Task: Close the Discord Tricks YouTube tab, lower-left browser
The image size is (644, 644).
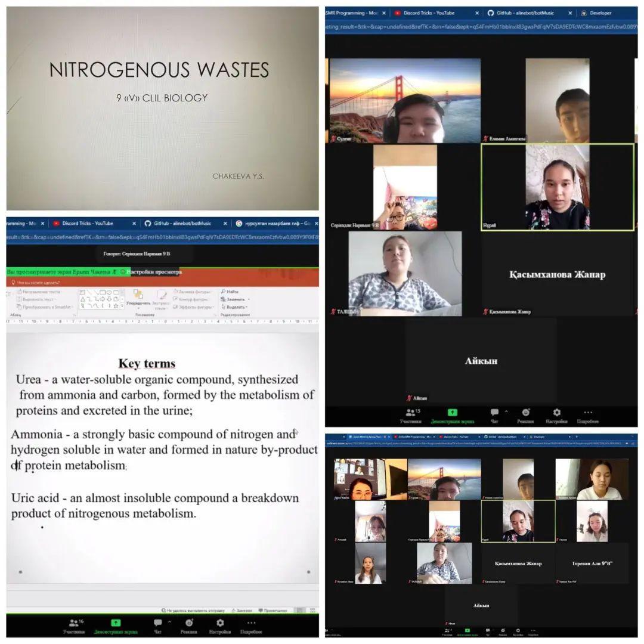Action: (134, 224)
